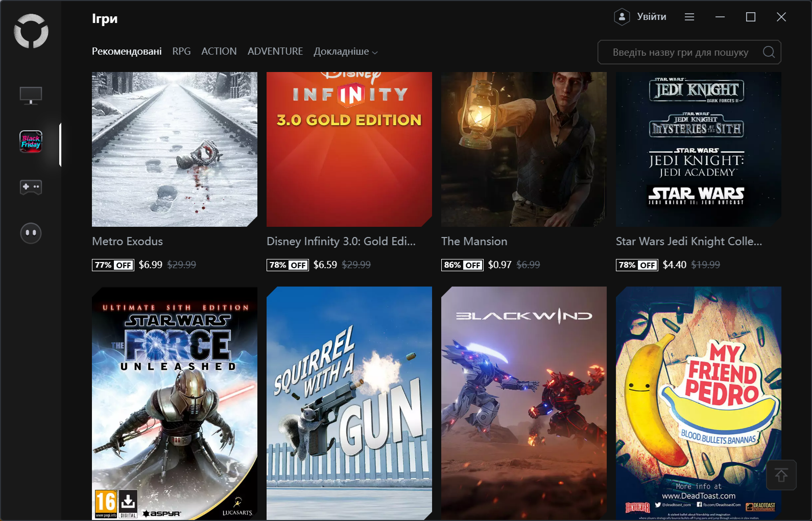Click Star Wars Jedi Knight Collection title
This screenshot has height=521, width=812.
[x=689, y=241]
